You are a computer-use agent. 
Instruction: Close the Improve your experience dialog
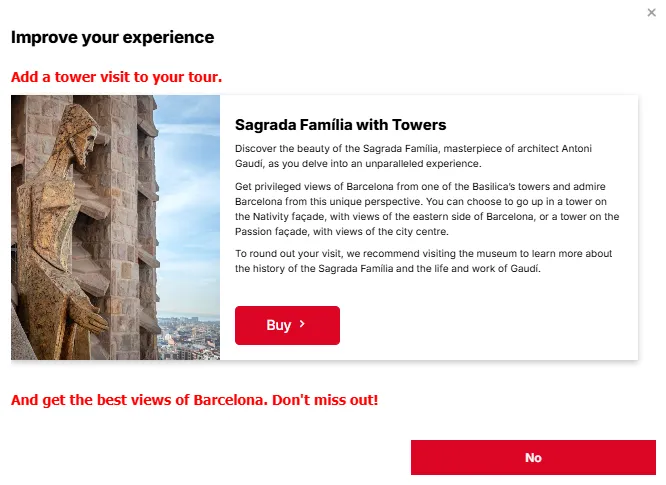click(x=652, y=12)
